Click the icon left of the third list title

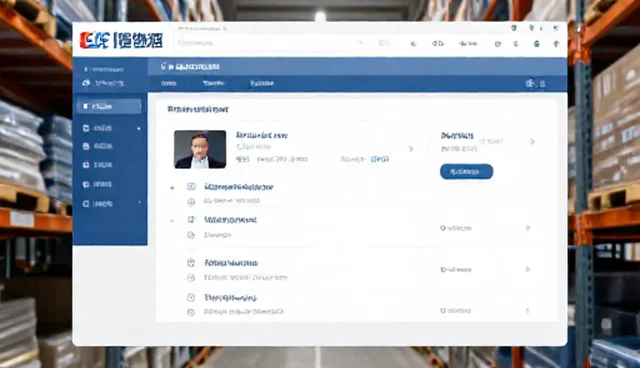191,263
